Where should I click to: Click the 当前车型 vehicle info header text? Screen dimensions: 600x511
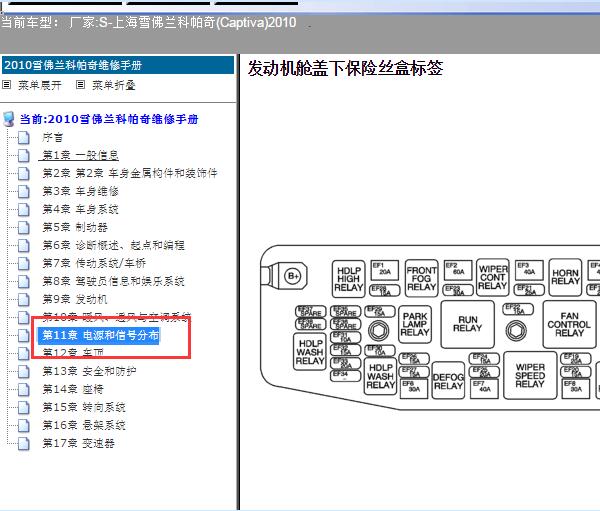[148, 22]
